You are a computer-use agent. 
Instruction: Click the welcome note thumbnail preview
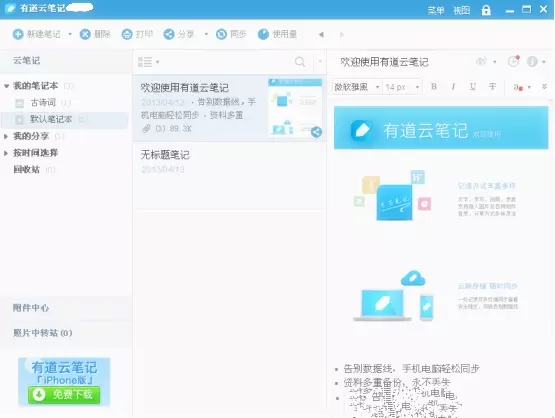[295, 107]
